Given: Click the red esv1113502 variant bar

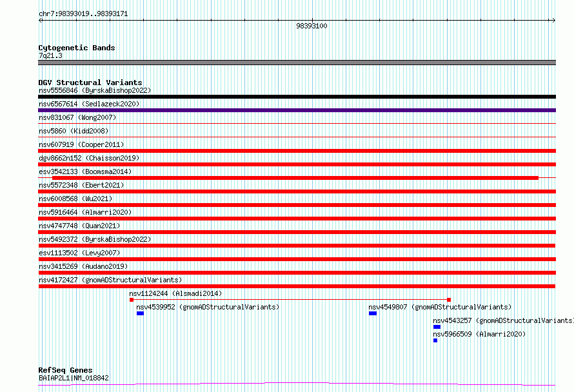Looking at the screenshot, I should [297, 259].
